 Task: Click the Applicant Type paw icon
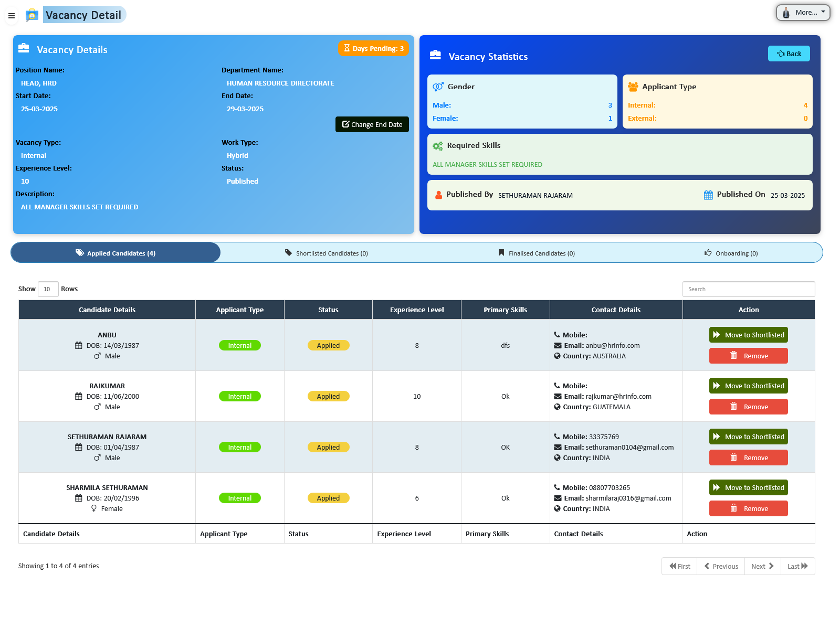[x=634, y=87]
